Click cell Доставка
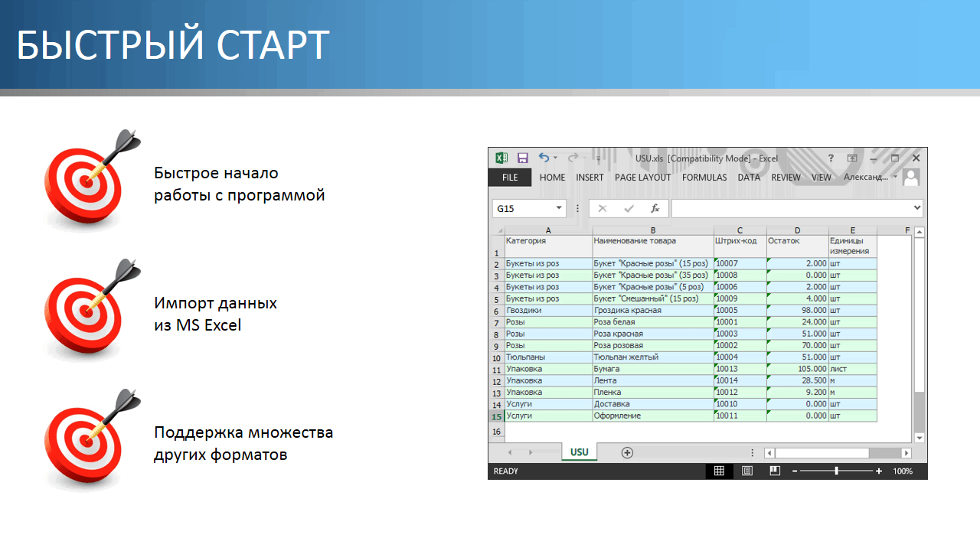 tap(653, 404)
